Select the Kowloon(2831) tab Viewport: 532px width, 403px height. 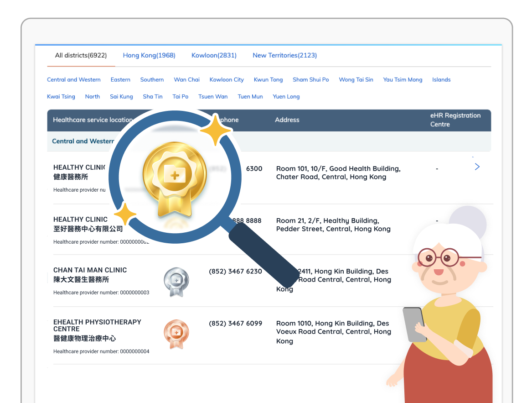pos(214,55)
